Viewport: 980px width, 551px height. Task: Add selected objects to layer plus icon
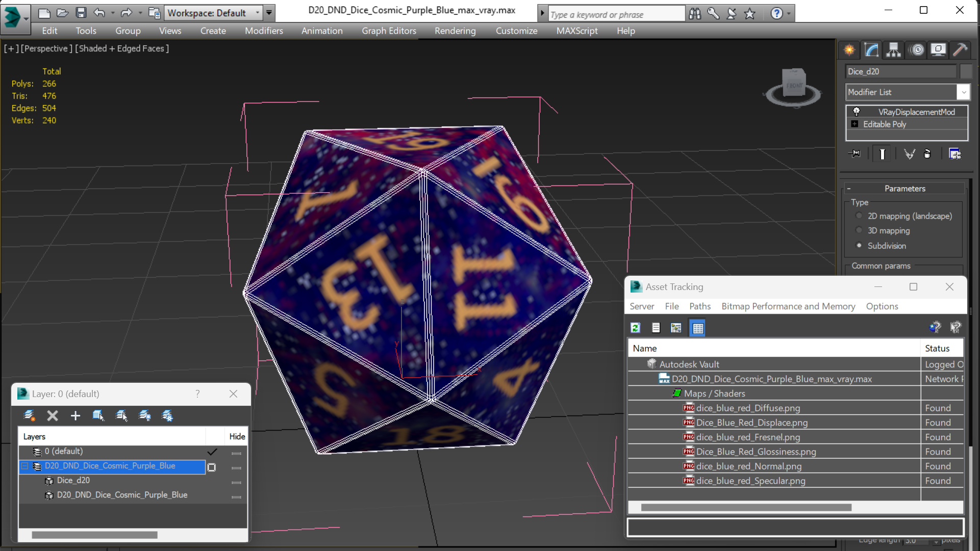[76, 416]
